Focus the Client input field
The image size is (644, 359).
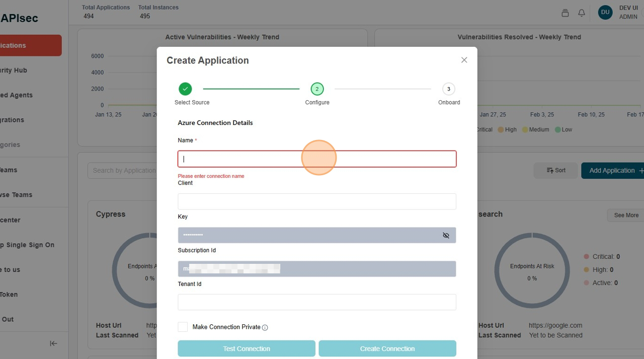point(317,201)
